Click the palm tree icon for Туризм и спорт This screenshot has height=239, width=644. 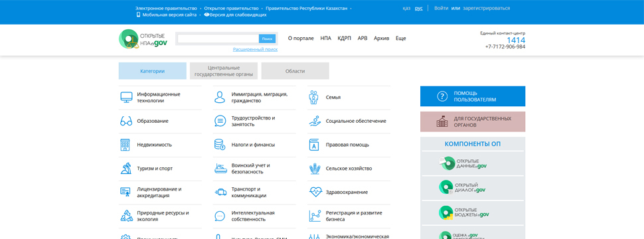pos(125,169)
